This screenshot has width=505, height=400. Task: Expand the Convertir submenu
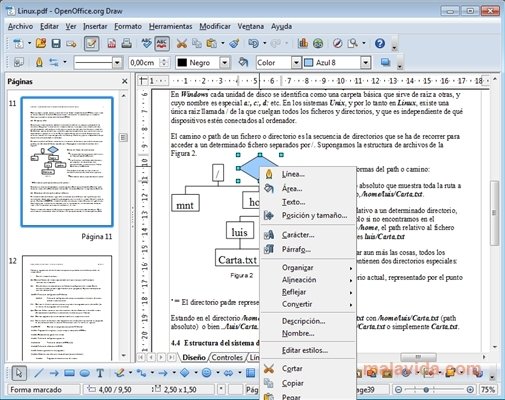coord(308,304)
